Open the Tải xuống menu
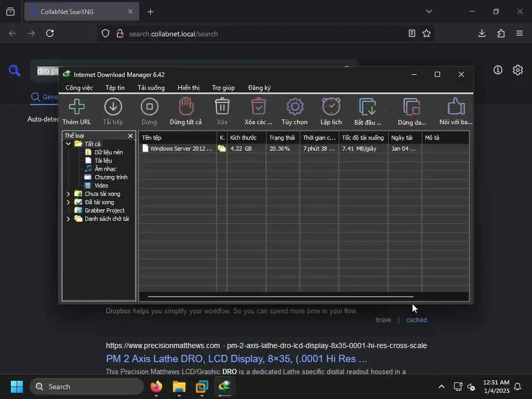The width and height of the screenshot is (532, 399). 151,87
